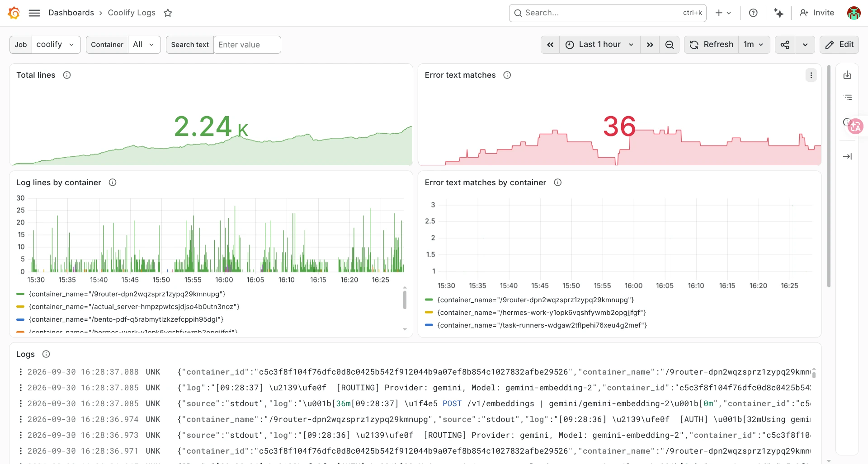Show info for Error text matches panel

tap(507, 75)
